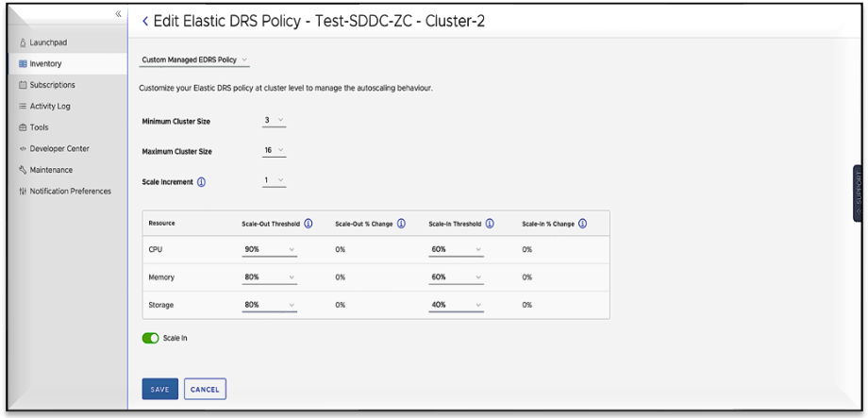The width and height of the screenshot is (868, 418).
Task: Open Custom Managed EDRS Policy dropdown
Action: click(x=194, y=60)
